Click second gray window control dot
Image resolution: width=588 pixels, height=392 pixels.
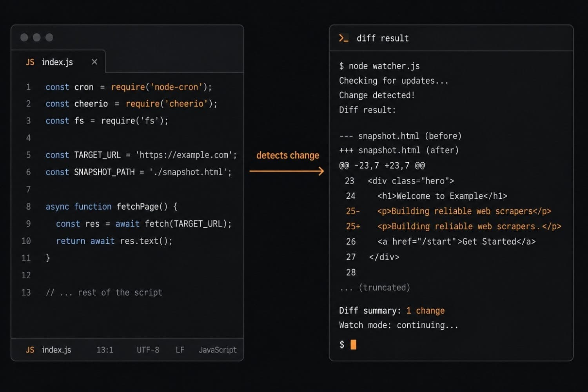tap(37, 37)
